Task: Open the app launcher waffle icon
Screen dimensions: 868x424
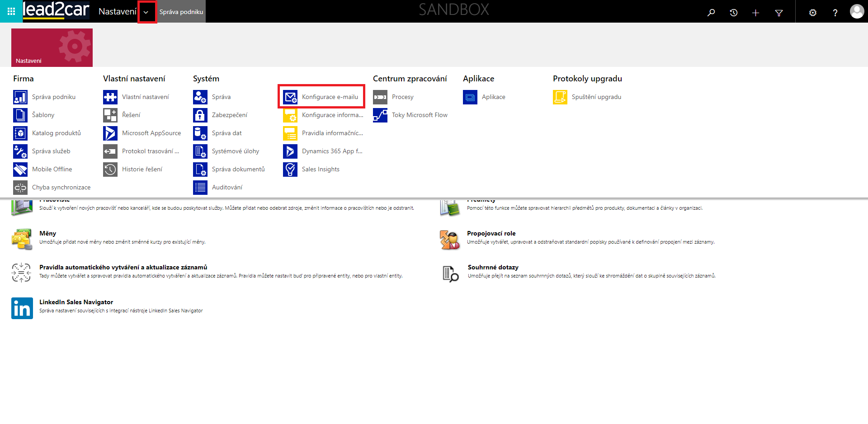Action: click(x=11, y=12)
